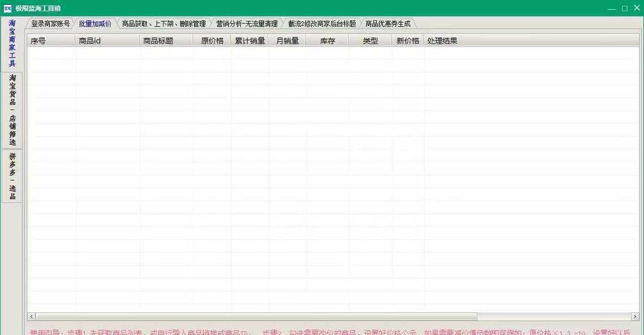Open the 登录商家账号 tab
Screen dimensions: 644x335
(x=50, y=24)
